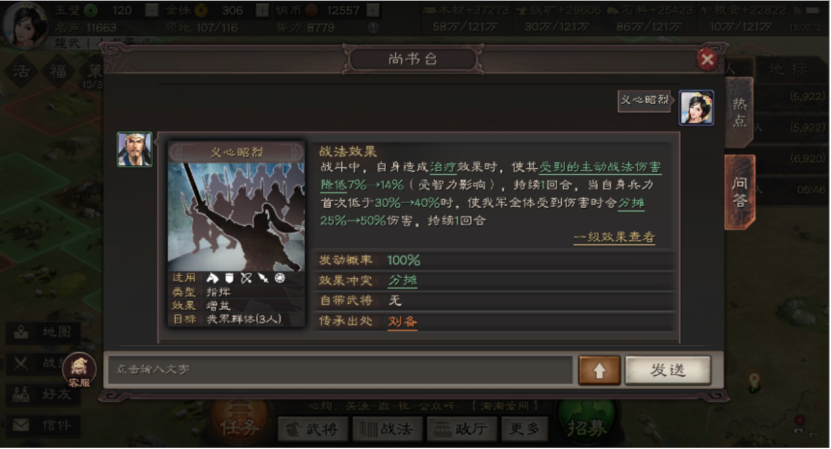Focus the chat text input field
The height and width of the screenshot is (449, 831).
pyautogui.click(x=340, y=369)
